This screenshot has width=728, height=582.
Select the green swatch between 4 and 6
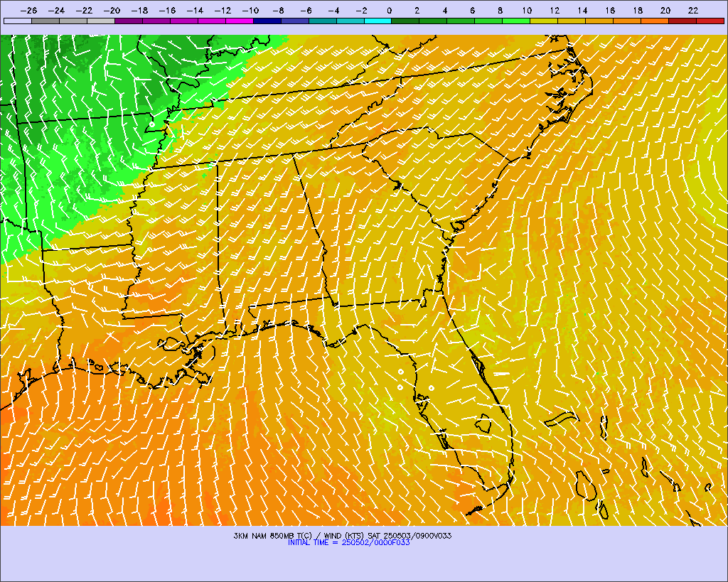pos(461,21)
